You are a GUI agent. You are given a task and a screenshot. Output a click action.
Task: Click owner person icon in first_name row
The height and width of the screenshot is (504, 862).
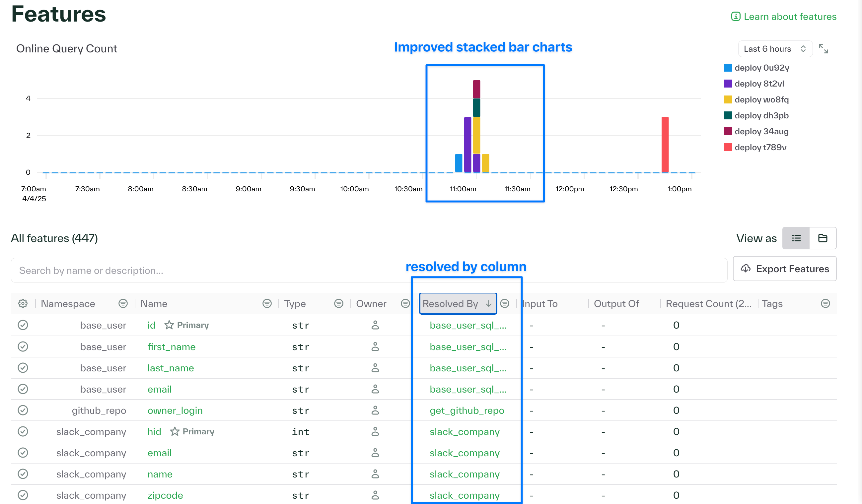pyautogui.click(x=375, y=347)
